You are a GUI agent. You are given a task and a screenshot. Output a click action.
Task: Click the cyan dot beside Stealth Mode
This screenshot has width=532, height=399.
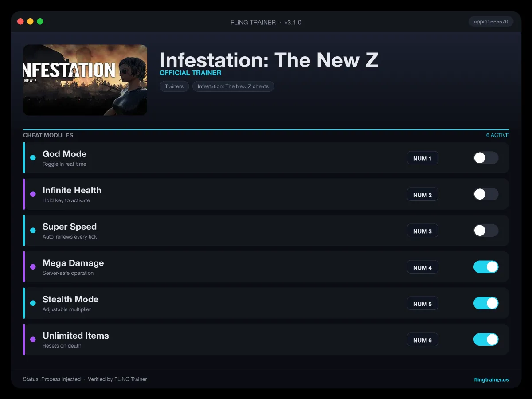(33, 303)
